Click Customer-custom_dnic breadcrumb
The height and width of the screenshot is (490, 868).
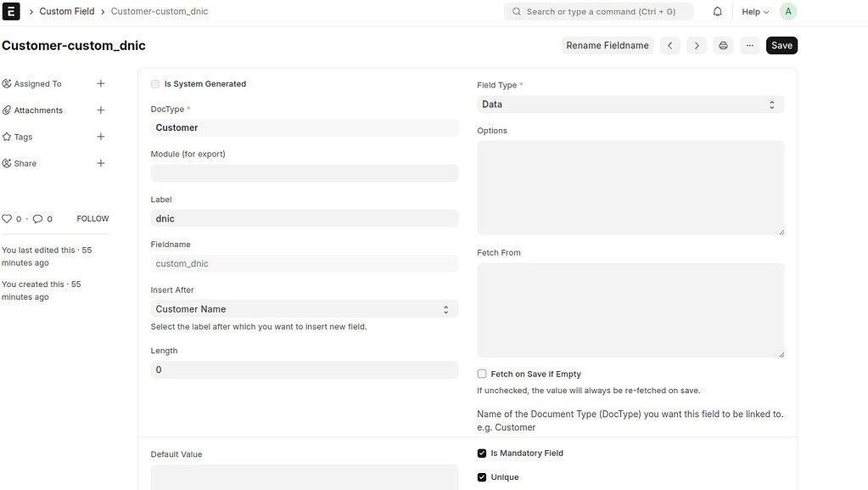(160, 11)
